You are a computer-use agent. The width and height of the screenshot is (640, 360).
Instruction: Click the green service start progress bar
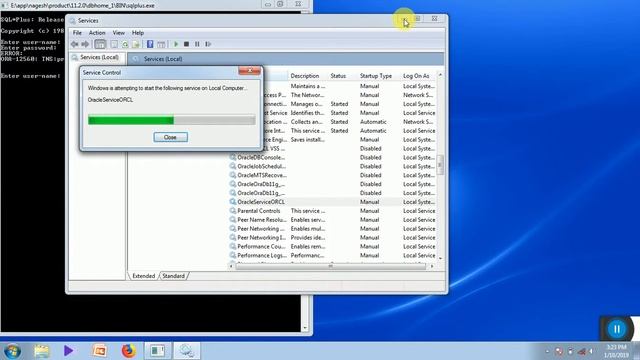(x=171, y=120)
